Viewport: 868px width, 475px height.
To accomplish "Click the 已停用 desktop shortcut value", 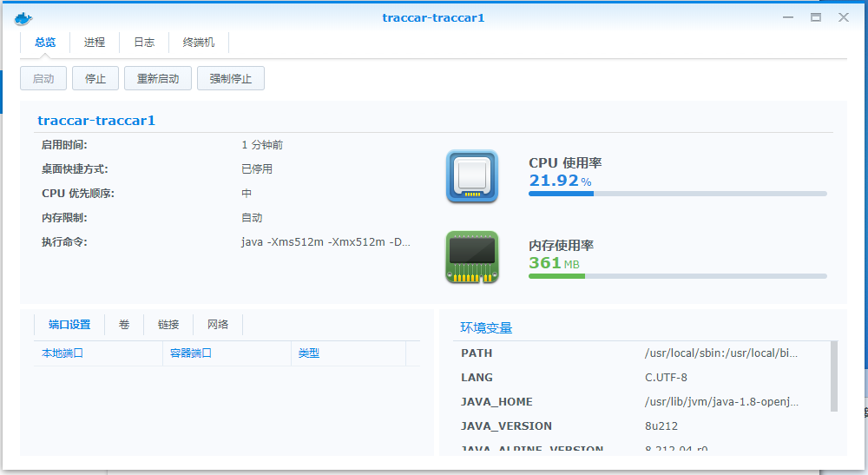I will [x=257, y=168].
